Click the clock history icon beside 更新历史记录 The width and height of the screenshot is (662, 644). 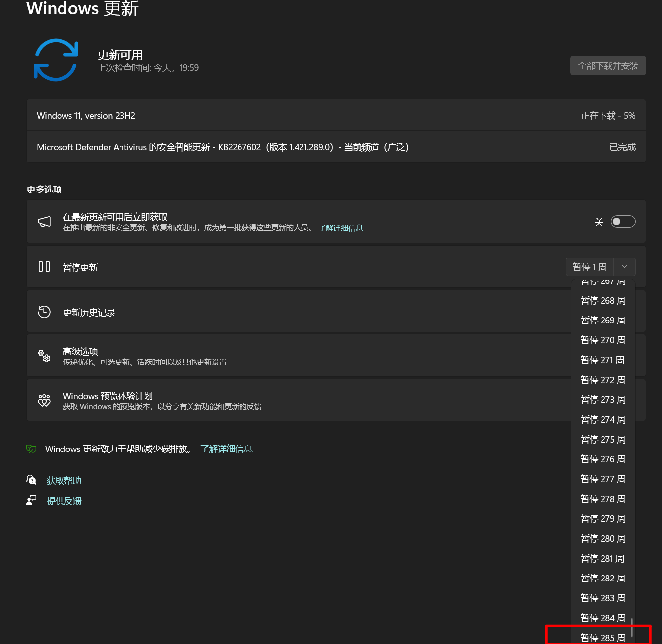pos(44,312)
